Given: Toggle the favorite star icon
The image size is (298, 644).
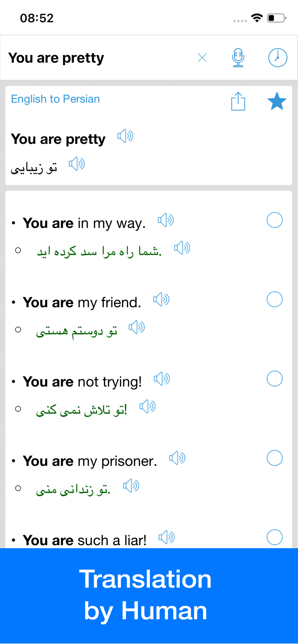Looking at the screenshot, I should (277, 101).
